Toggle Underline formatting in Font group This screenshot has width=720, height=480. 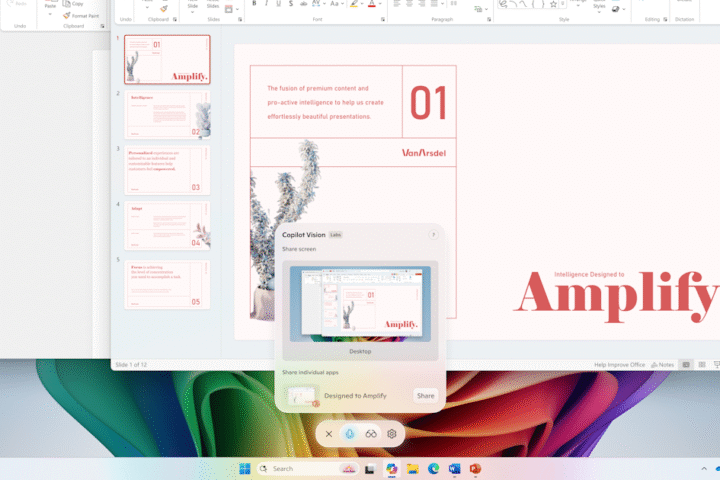[x=278, y=4]
